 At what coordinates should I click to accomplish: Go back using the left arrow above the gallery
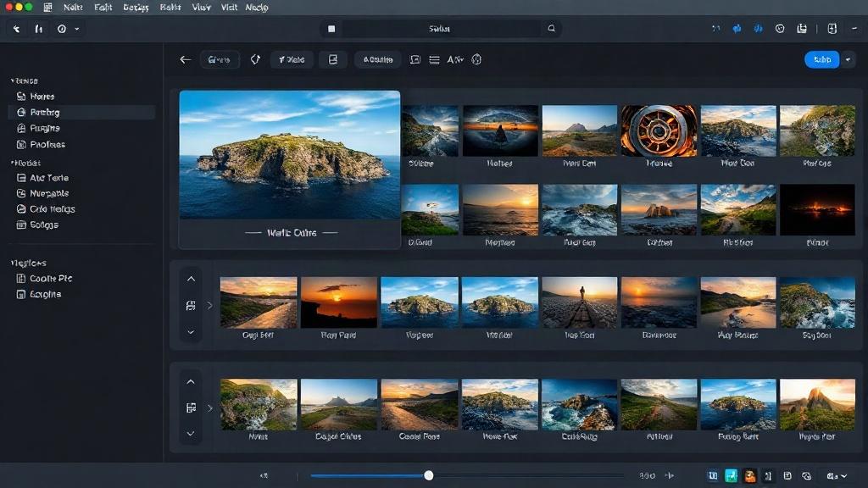point(186,59)
